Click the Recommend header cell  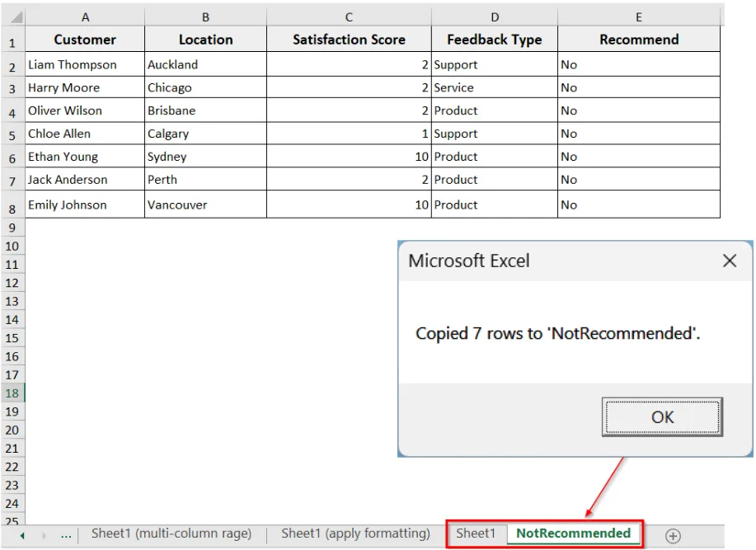pyautogui.click(x=639, y=39)
